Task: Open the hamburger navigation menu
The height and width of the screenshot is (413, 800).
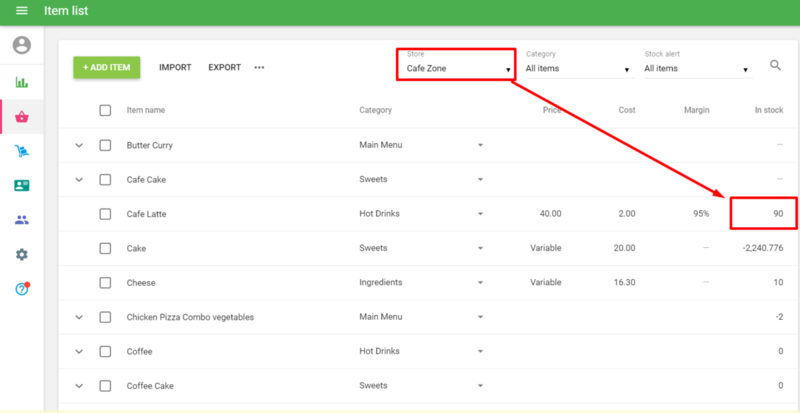Action: point(21,11)
